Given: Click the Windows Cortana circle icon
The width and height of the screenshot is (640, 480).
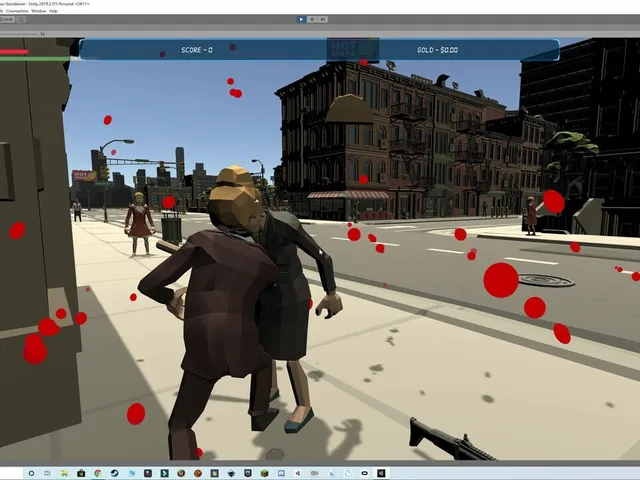Looking at the screenshot, I should click(31, 473).
